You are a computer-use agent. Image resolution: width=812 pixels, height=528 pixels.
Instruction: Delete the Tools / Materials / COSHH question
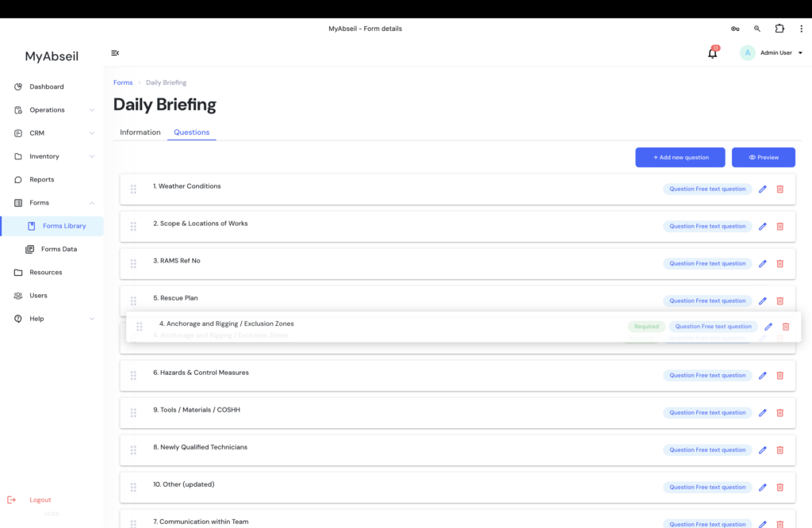tap(779, 413)
